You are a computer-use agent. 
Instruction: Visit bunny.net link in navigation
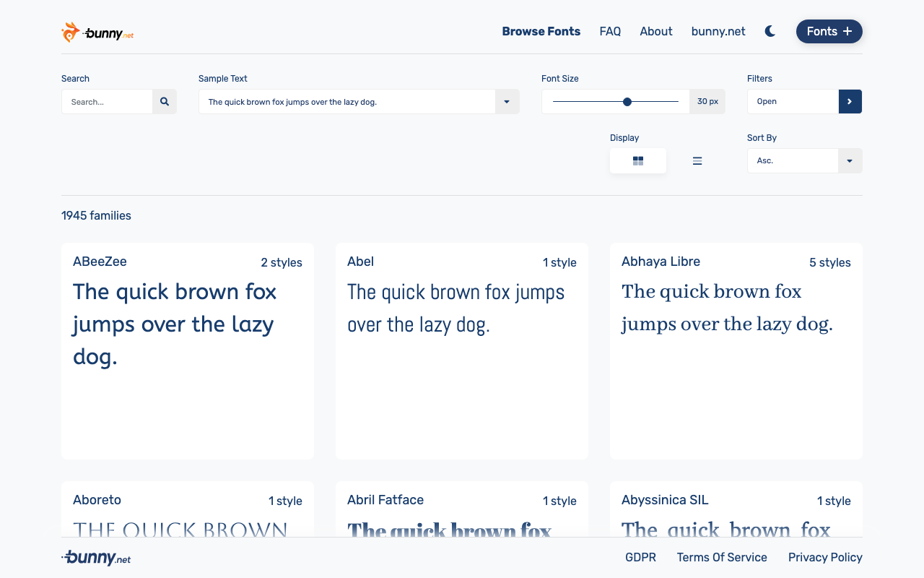[718, 31]
